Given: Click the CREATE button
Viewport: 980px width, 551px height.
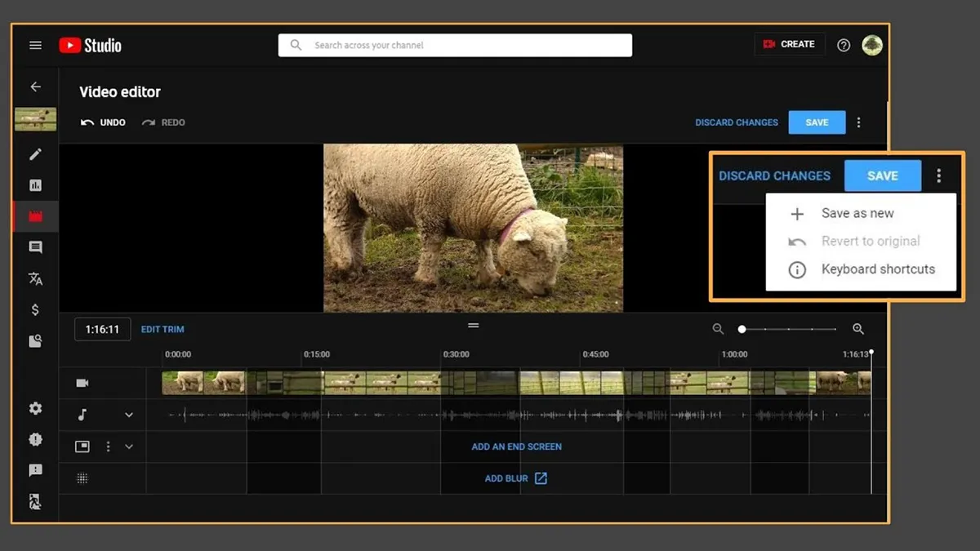Looking at the screenshot, I should click(789, 44).
